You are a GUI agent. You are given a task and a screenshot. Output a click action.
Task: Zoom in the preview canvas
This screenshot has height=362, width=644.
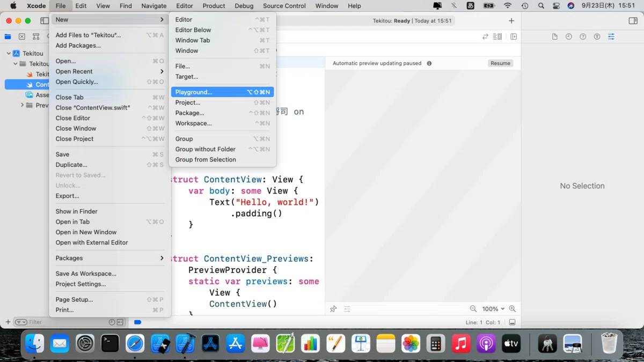coord(513,309)
